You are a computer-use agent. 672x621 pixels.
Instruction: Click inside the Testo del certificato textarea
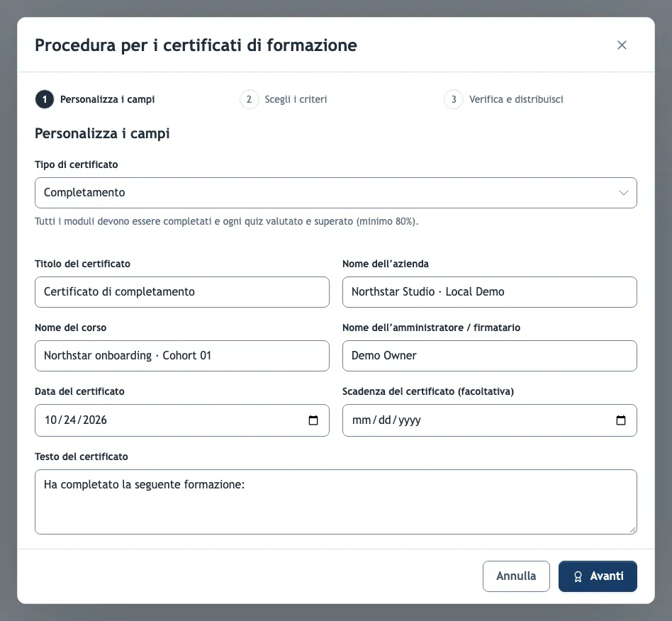point(335,502)
